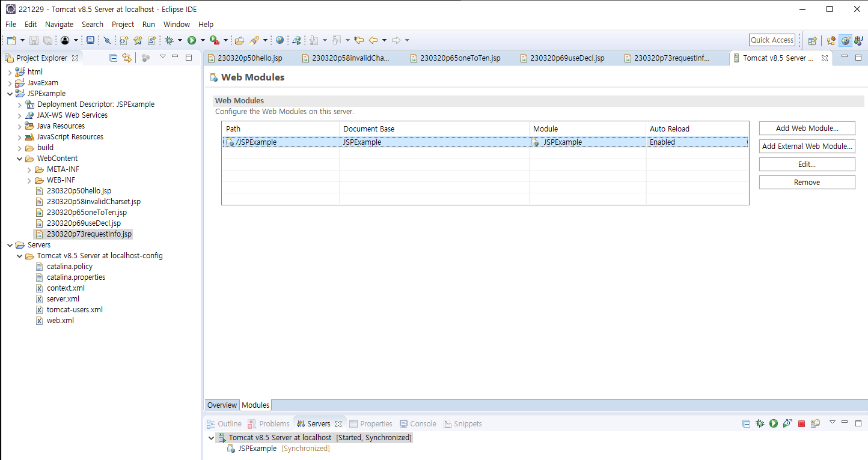
Task: Collapse the Tomcat server node in Servers view
Action: [211, 438]
